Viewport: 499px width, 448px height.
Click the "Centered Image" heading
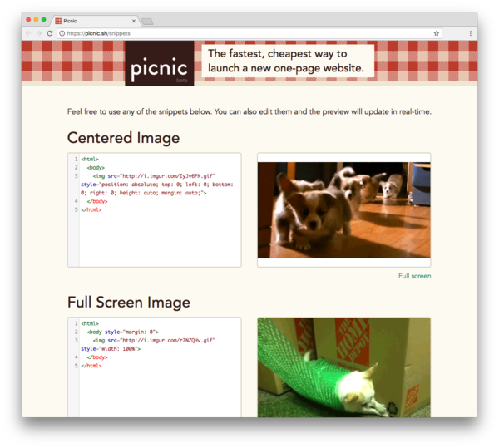(x=123, y=138)
